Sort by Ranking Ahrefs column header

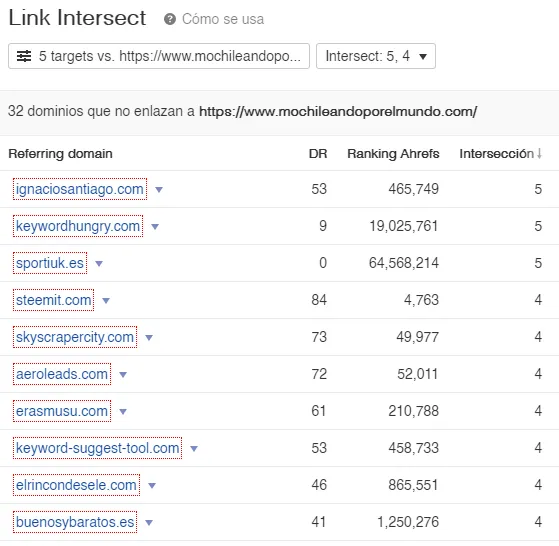click(x=393, y=154)
